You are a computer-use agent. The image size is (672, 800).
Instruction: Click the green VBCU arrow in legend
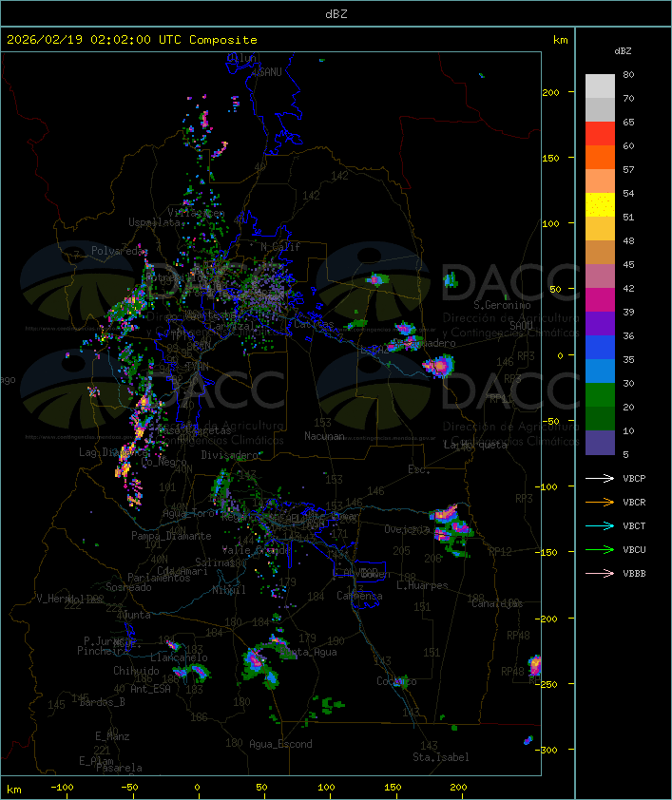pyautogui.click(x=600, y=550)
